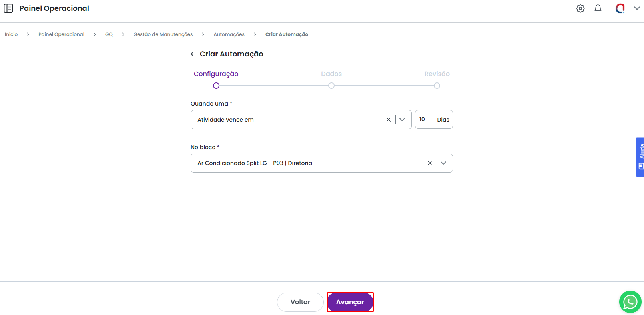This screenshot has width=644, height=315.
Task: Select the Revisão step circle
Action: click(x=437, y=86)
